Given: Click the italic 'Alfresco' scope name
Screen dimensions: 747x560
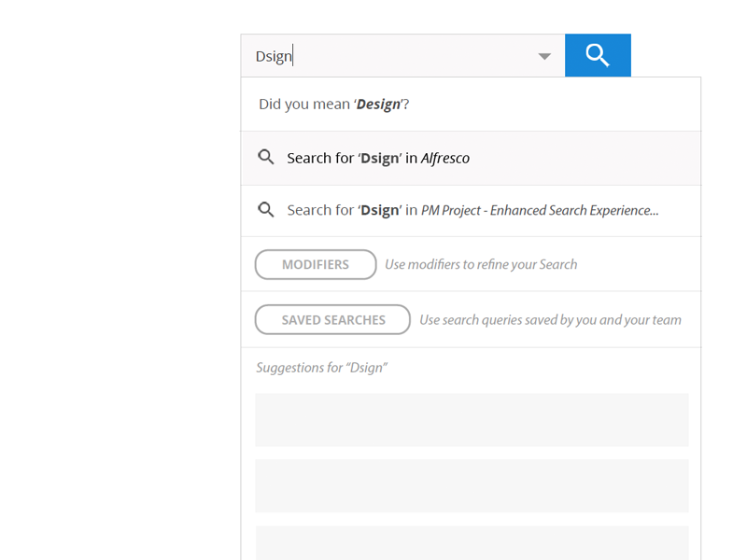Looking at the screenshot, I should click(x=445, y=159).
